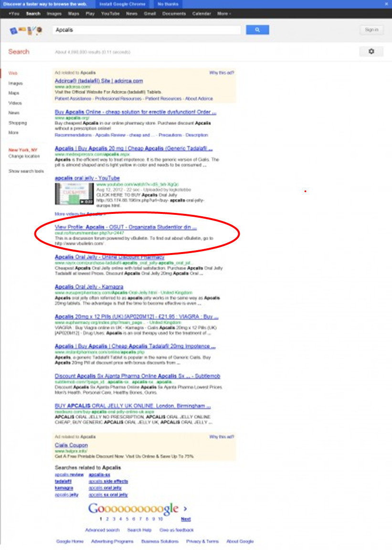
Task: Open Advanced search link
Action: (x=103, y=530)
